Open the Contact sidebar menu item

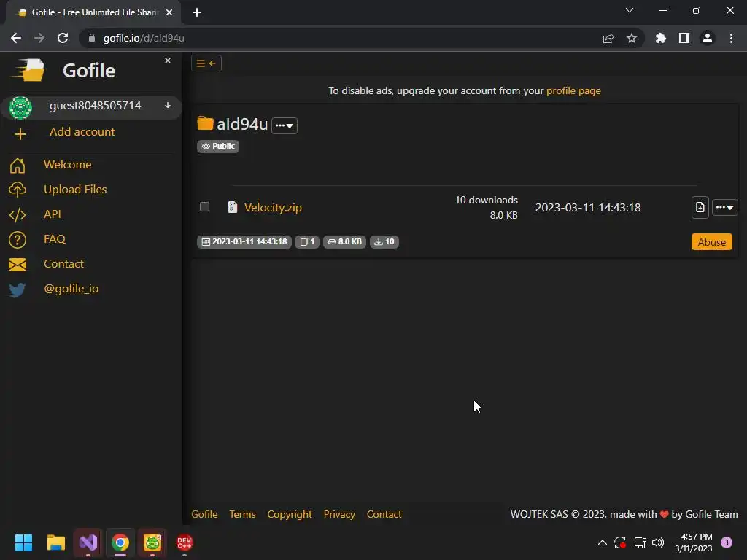(x=64, y=264)
